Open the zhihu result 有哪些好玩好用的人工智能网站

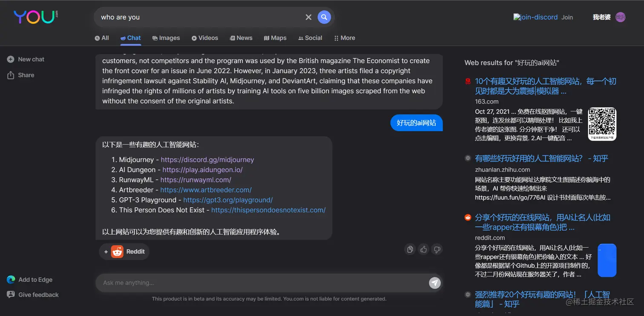pos(541,158)
